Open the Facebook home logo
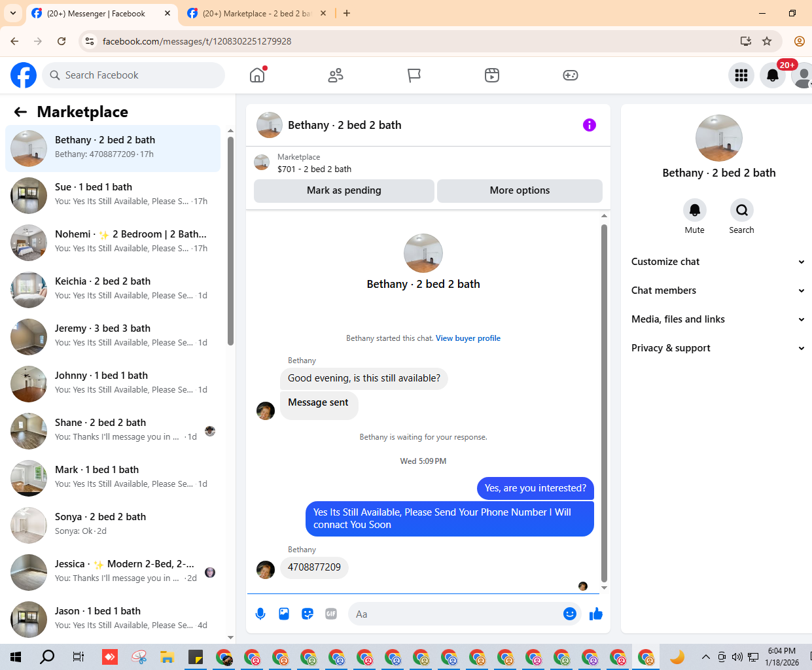This screenshot has height=670, width=812. coord(24,75)
